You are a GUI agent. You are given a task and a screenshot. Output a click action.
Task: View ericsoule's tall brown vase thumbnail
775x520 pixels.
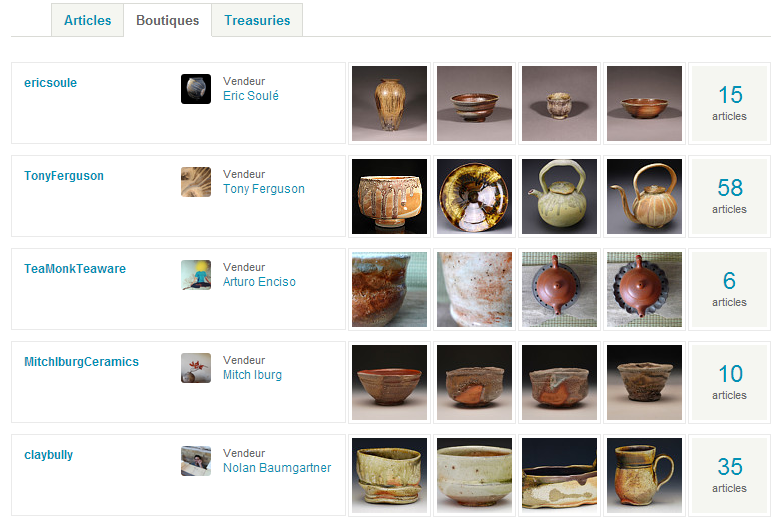tap(389, 104)
